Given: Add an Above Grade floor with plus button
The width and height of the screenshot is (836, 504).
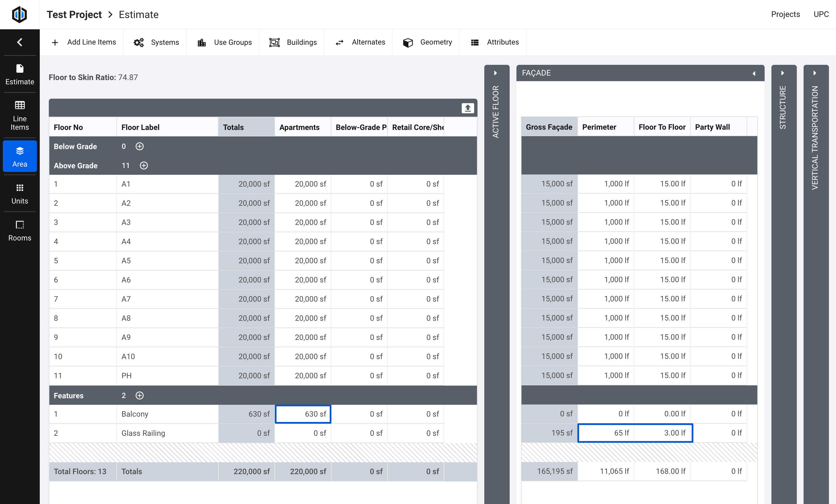Looking at the screenshot, I should tap(144, 165).
